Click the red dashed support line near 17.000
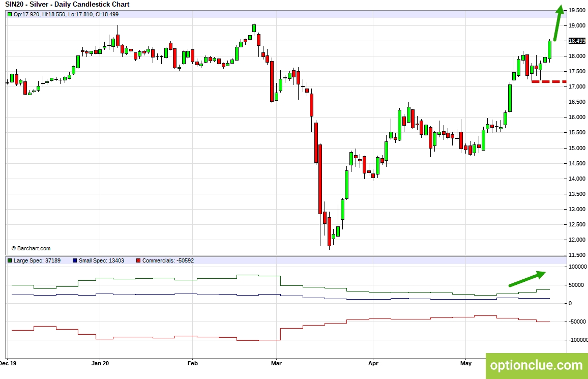Screen dimensions: 588x379 [548, 81]
